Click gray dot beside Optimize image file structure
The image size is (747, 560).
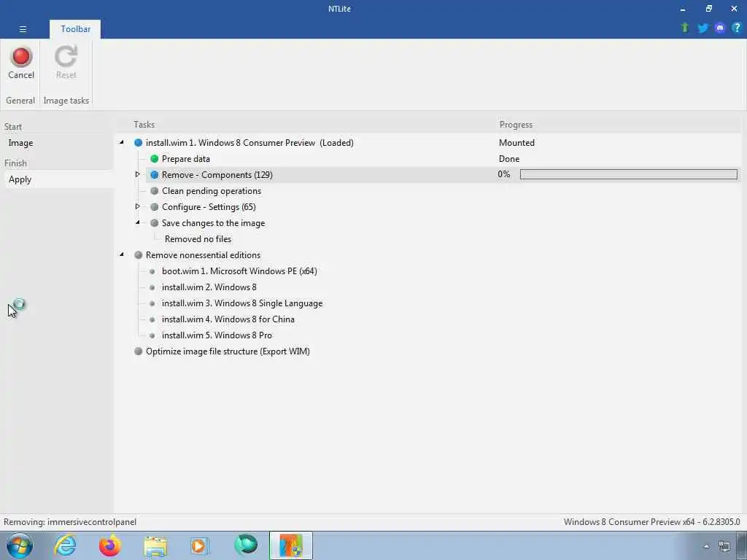coord(138,351)
